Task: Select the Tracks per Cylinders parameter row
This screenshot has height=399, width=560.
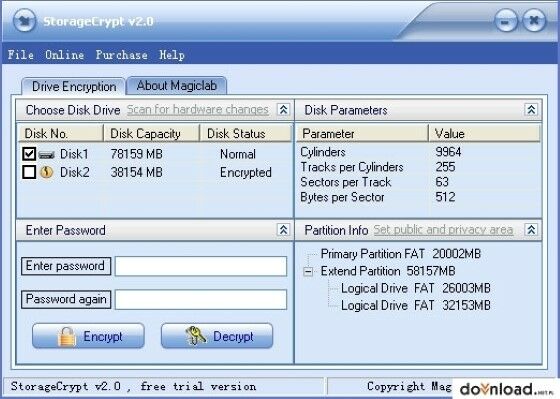Action: click(419, 167)
